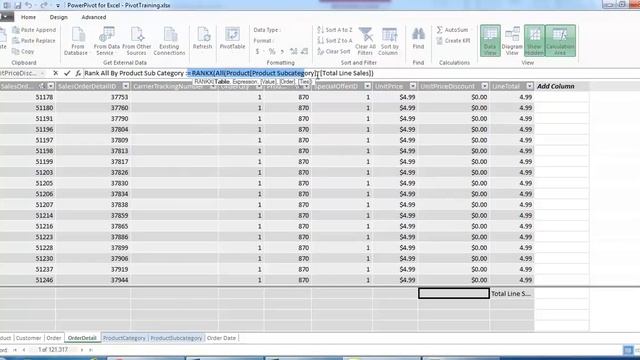640x360 pixels.
Task: Select cell 37826 in SalesOrderDetailID column
Action: click(93, 172)
